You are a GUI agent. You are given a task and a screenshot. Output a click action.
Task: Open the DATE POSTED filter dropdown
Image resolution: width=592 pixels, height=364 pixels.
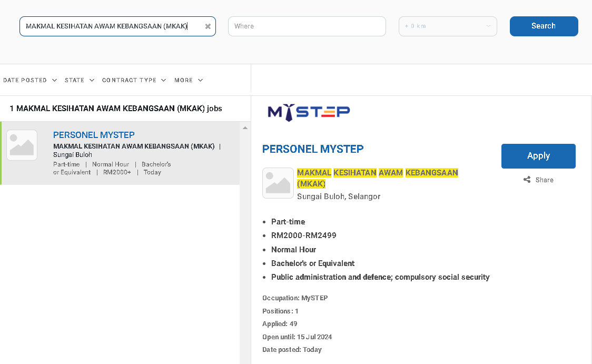pos(29,80)
